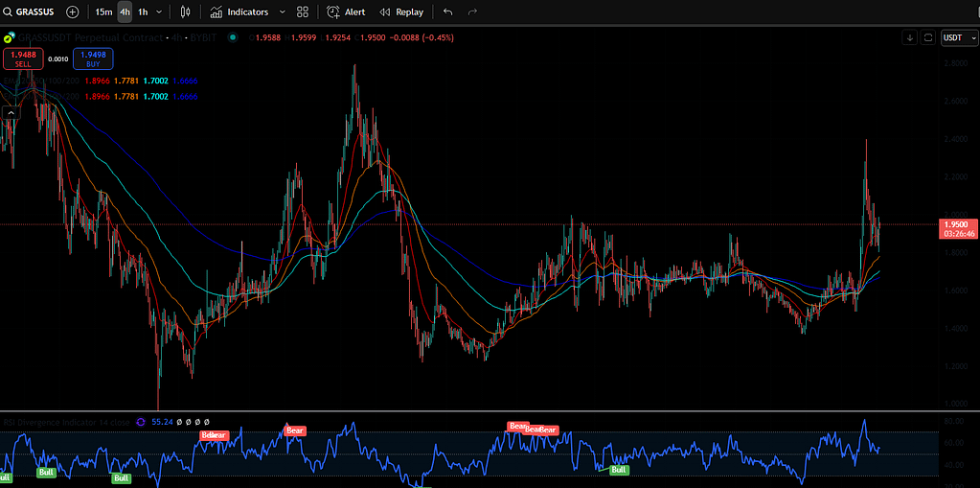980x488 pixels.
Task: Click the green market status dot
Action: point(233,37)
